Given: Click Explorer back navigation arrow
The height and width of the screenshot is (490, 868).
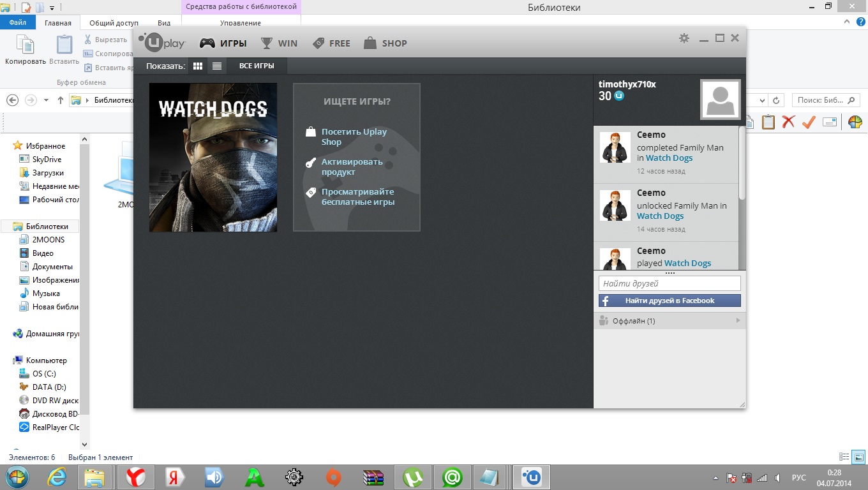Looking at the screenshot, I should (x=12, y=100).
